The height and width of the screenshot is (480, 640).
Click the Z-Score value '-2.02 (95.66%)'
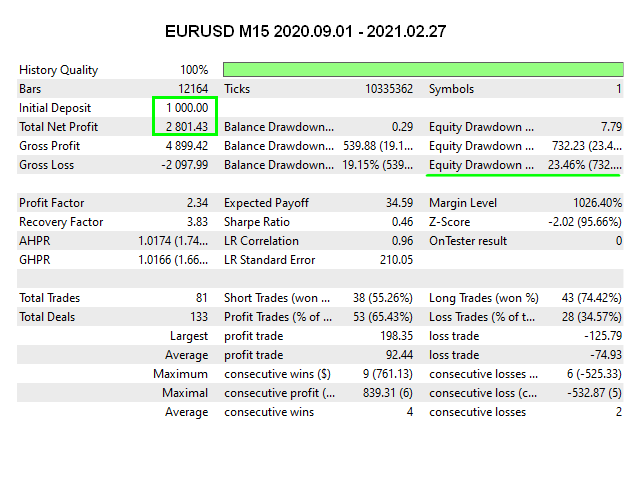click(585, 222)
